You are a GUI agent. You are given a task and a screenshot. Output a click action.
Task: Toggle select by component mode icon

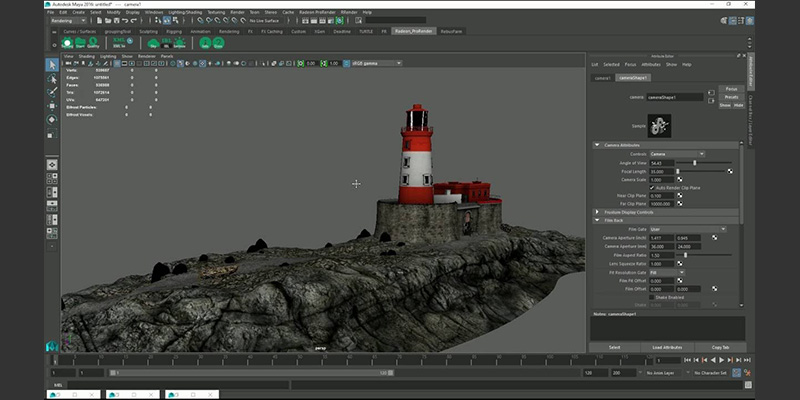coord(175,20)
